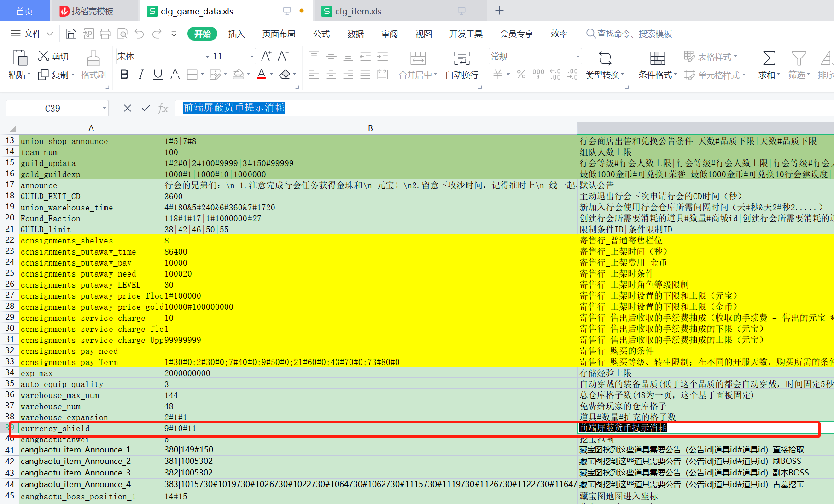Click the Filter funnel icon
Image resolution: width=834 pixels, height=504 pixels.
pos(799,58)
